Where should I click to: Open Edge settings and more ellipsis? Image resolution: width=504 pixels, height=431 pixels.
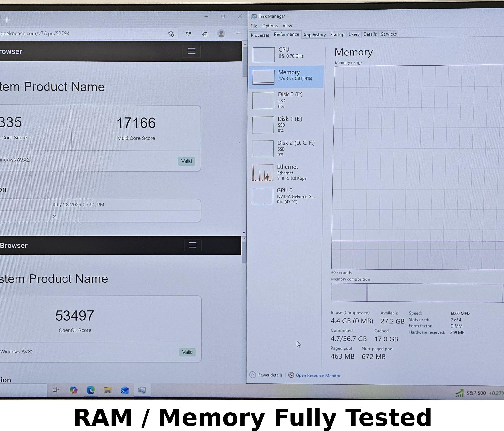[238, 33]
